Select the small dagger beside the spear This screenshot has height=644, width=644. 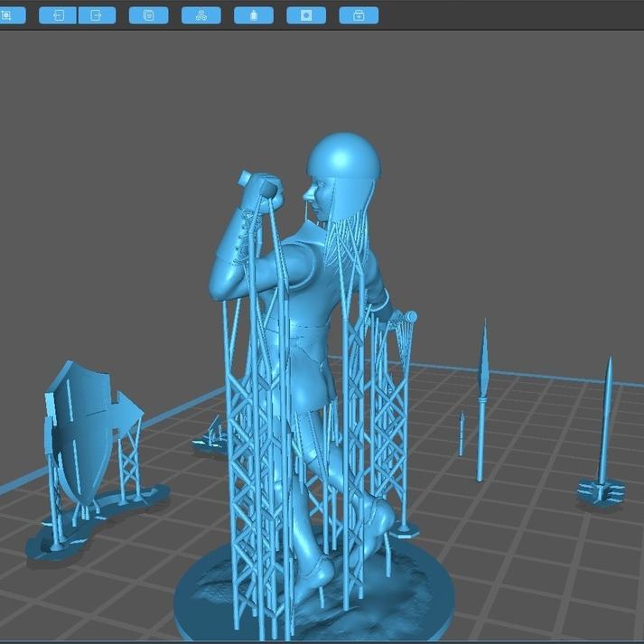pyautogui.click(x=462, y=434)
